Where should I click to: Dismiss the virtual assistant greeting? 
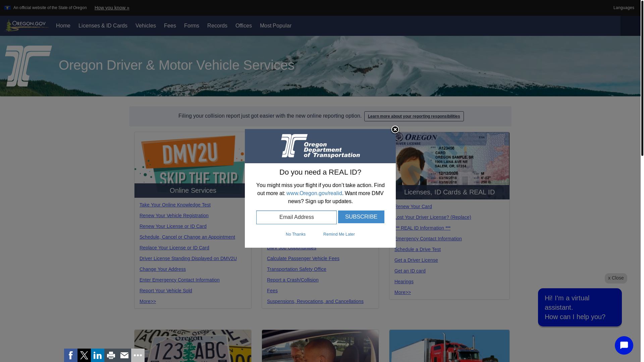pyautogui.click(x=616, y=278)
